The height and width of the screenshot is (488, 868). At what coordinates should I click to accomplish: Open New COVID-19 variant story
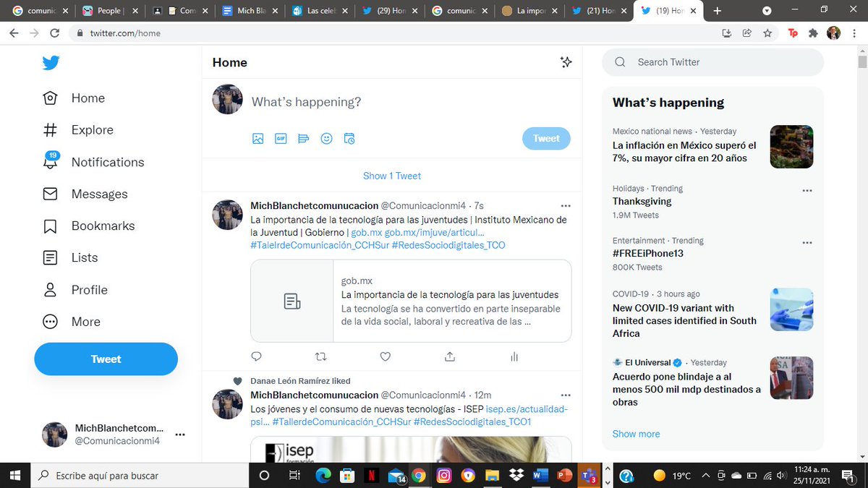click(x=712, y=314)
